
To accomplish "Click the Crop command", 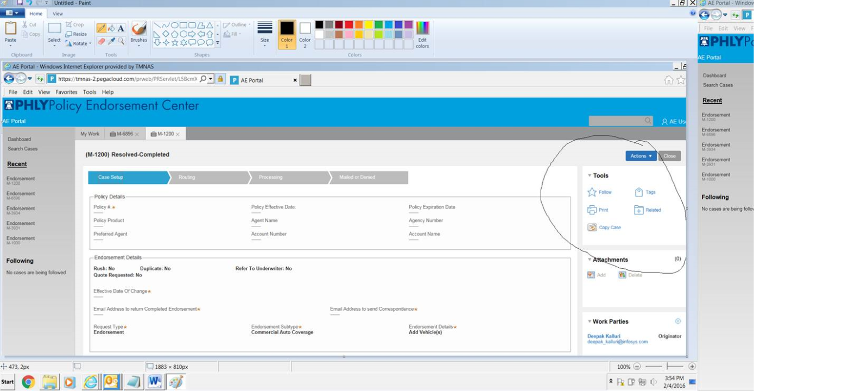I will 75,24.
